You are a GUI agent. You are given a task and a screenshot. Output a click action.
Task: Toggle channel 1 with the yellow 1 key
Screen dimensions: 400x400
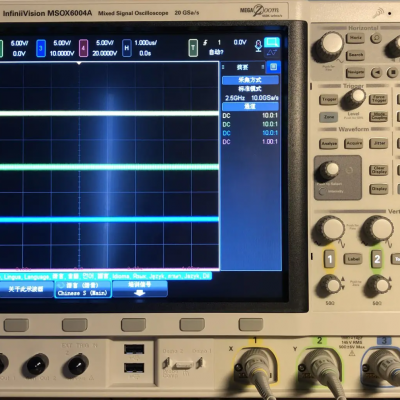tap(330, 259)
